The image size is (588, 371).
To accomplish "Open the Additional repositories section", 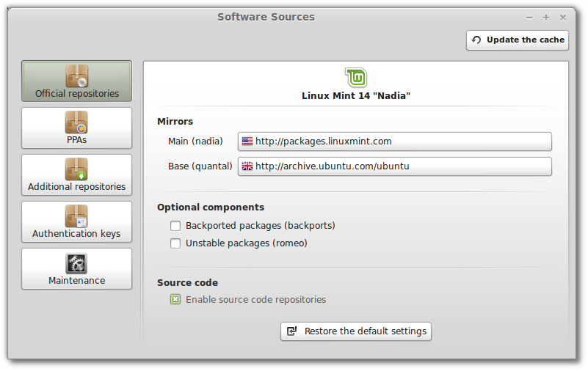I will click(x=76, y=175).
